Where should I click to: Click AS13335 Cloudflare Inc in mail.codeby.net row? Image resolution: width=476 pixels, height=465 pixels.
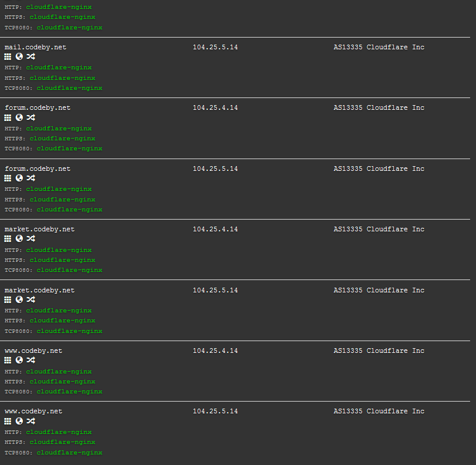(379, 47)
